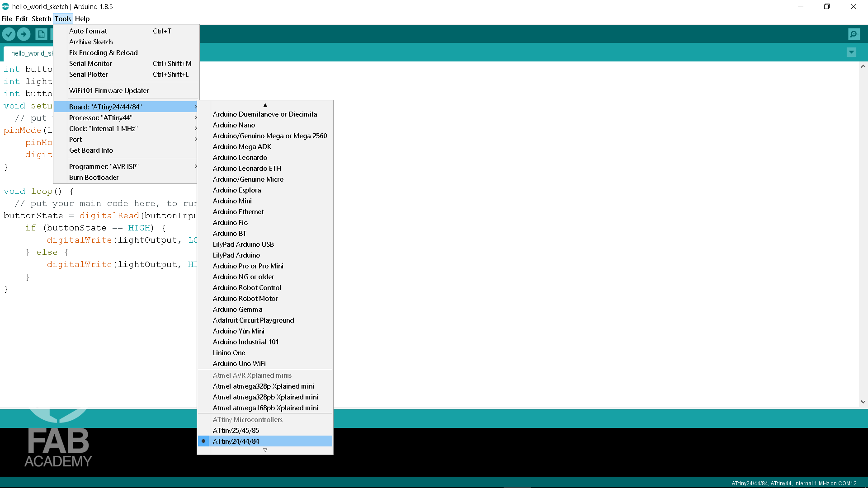
Task: Click the Upload arrow icon
Action: tap(24, 34)
